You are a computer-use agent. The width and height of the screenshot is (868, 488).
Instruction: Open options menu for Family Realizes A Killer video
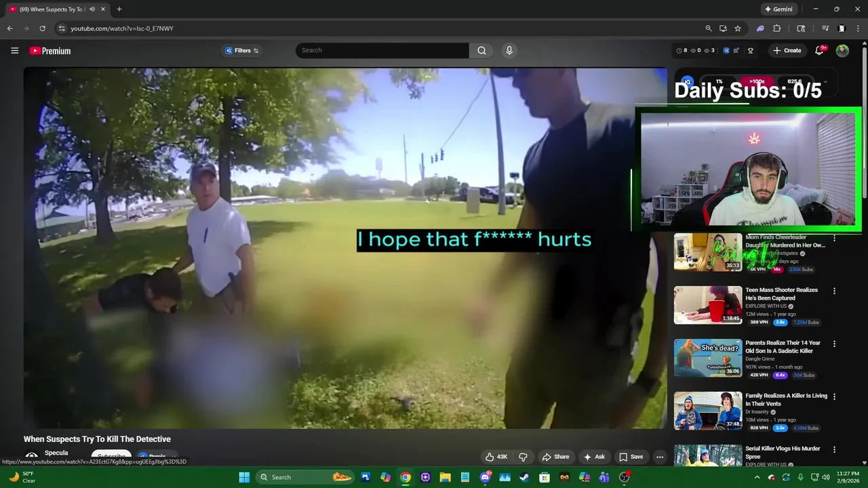point(834,396)
